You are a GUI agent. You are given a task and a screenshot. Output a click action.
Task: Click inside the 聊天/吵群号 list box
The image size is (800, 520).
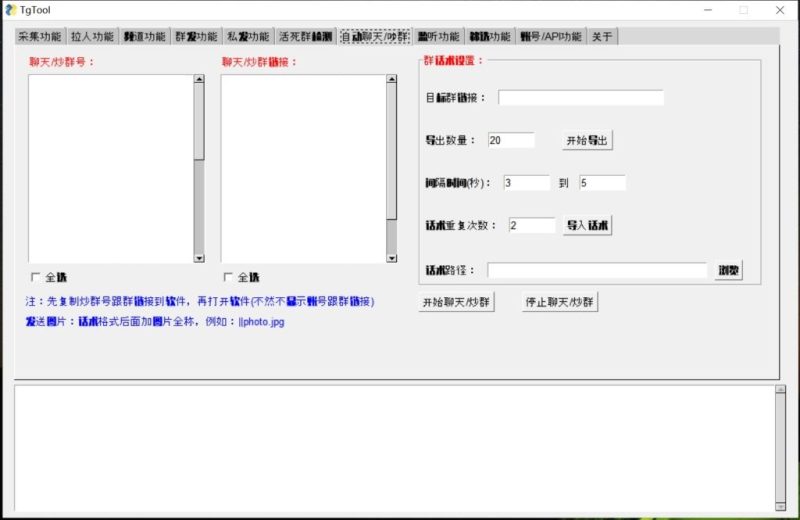point(111,169)
